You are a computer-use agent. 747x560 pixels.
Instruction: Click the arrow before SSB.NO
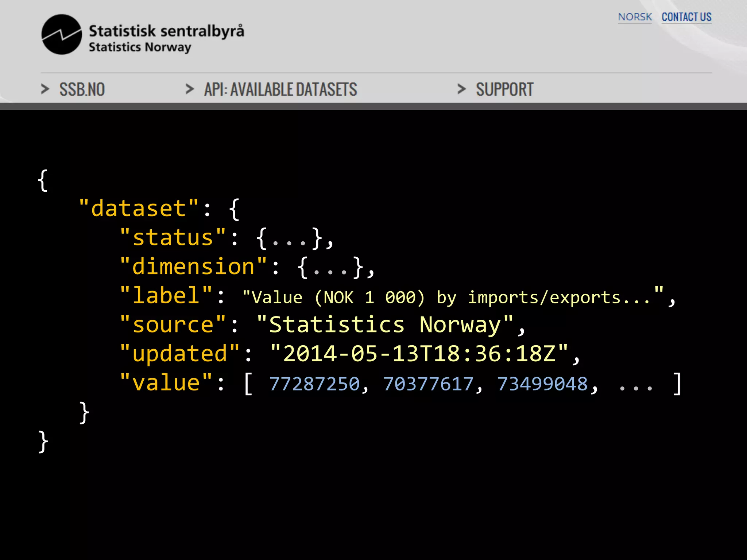(45, 89)
